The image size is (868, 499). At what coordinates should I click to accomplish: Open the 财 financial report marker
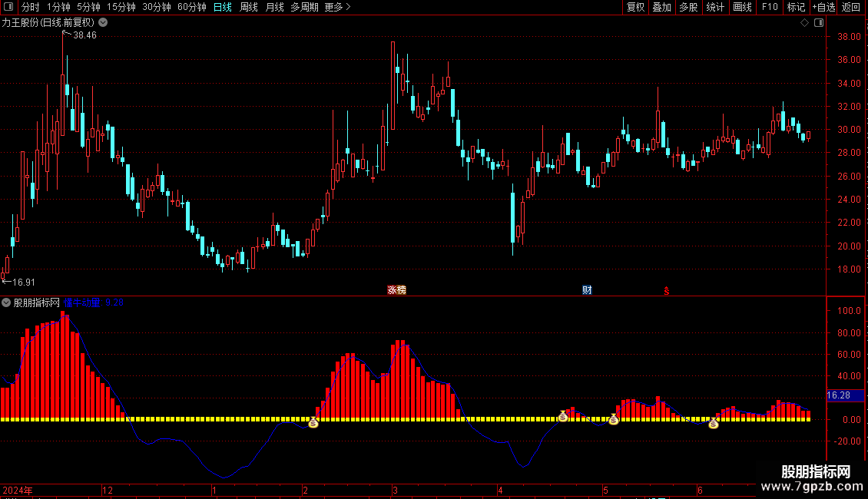pos(587,290)
